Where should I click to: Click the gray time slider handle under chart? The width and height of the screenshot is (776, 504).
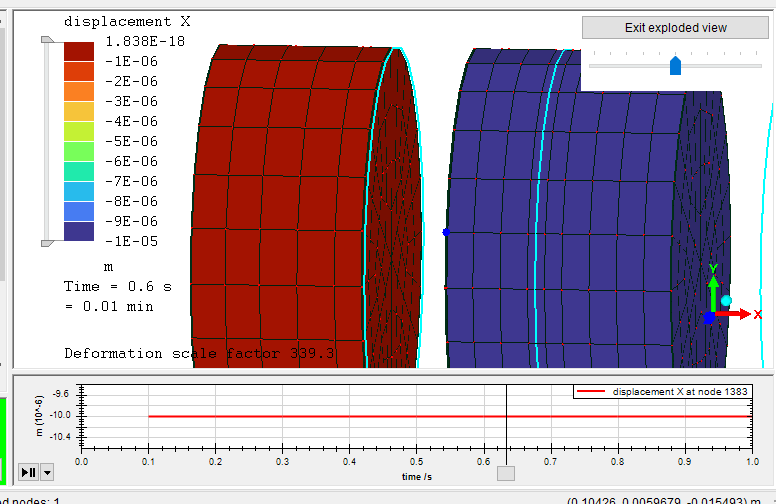pos(506,473)
